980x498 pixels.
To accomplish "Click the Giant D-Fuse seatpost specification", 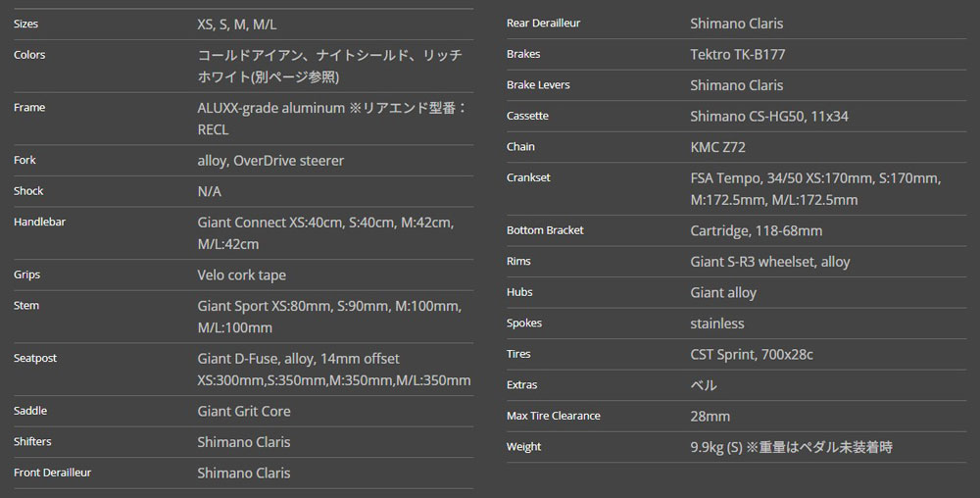I will pos(333,369).
